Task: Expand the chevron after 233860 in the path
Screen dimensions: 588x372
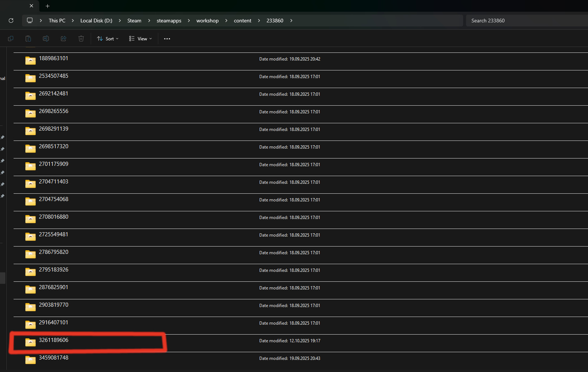Action: [x=291, y=21]
